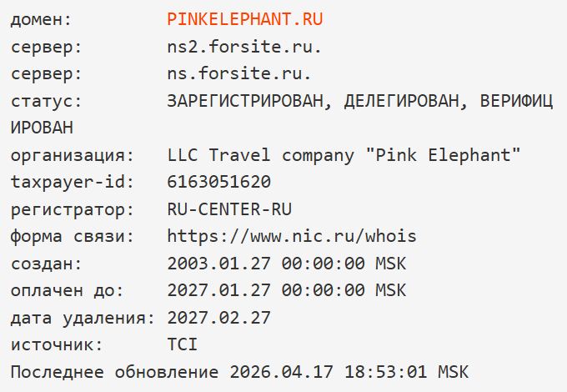Click the ns.forsite.ru. nameserver entry
Image resolution: width=567 pixels, height=392 pixels.
239,74
